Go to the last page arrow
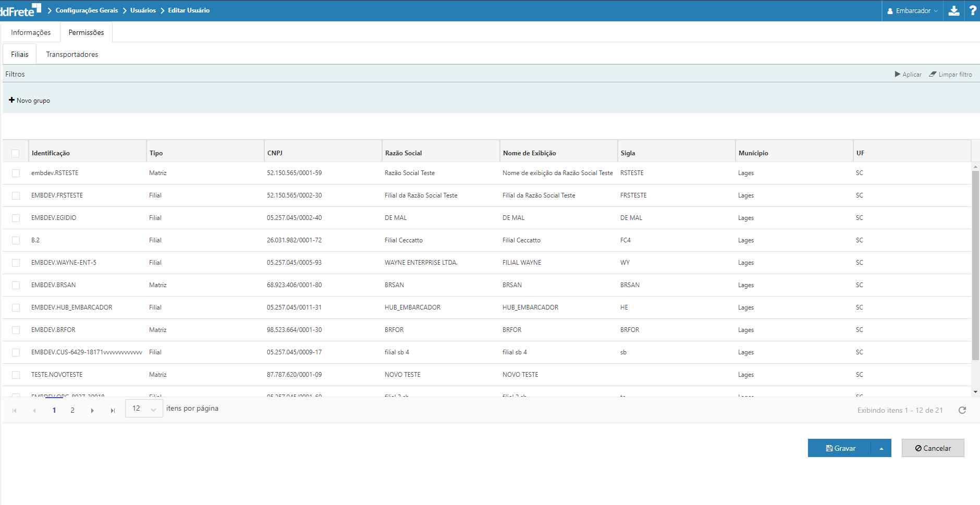Viewport: 980px width, 505px height. 113,411
